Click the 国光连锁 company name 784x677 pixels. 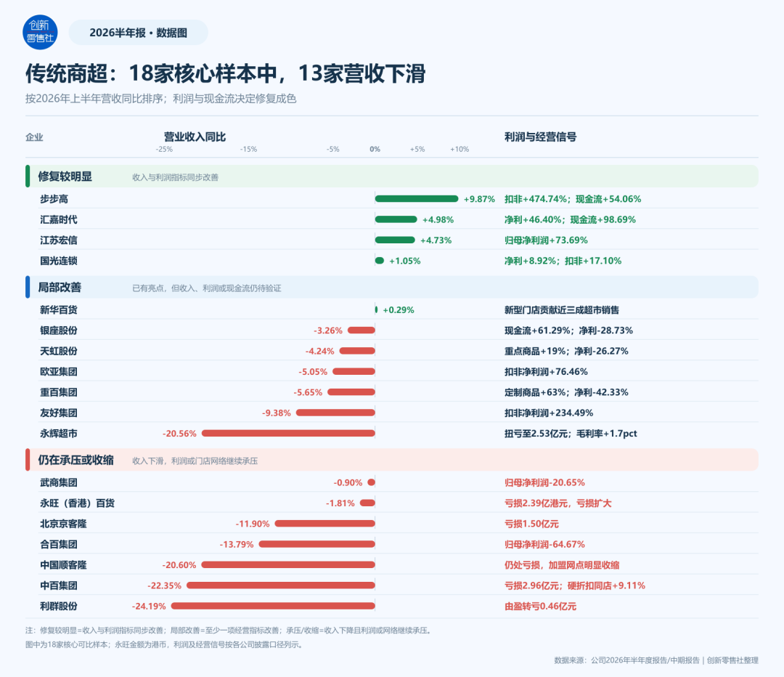coord(59,261)
